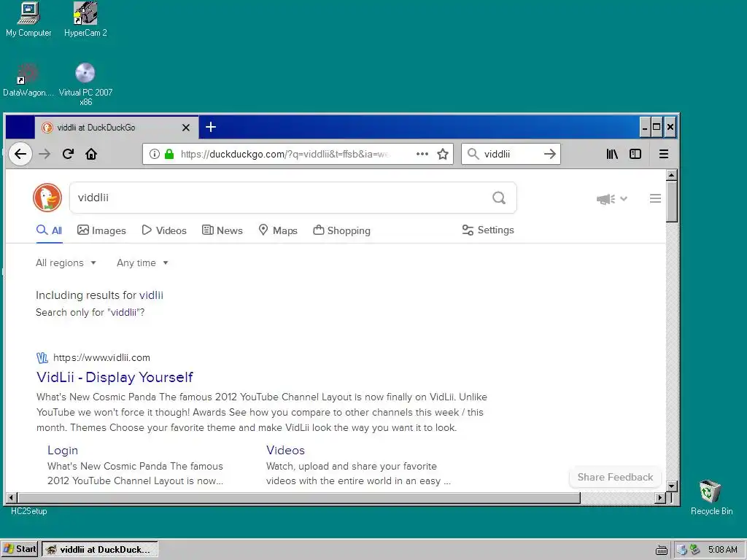Expand the Any time filter
Viewport: 747px width, 560px height.
coord(142,262)
